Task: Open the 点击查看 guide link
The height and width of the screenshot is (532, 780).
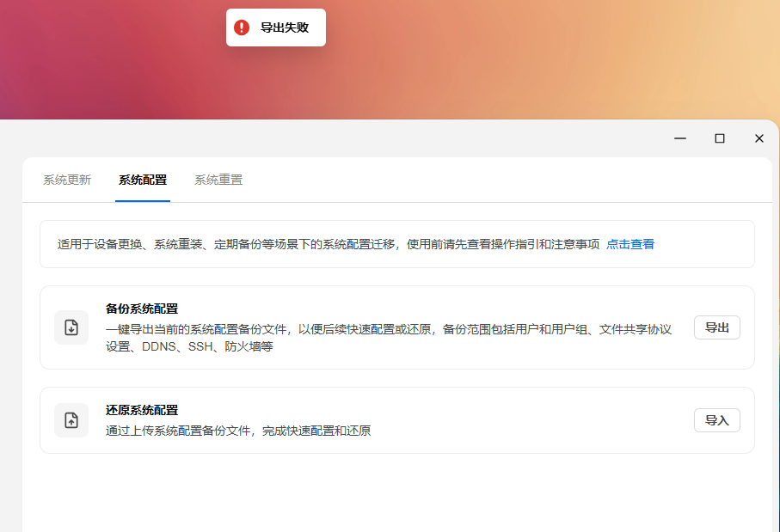Action: (x=630, y=244)
